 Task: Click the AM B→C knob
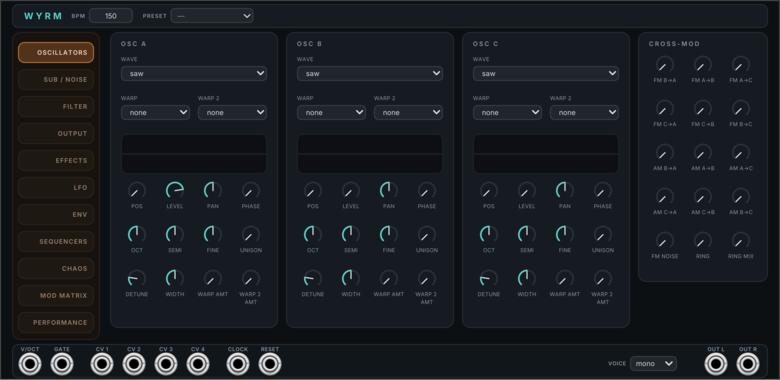click(x=741, y=196)
